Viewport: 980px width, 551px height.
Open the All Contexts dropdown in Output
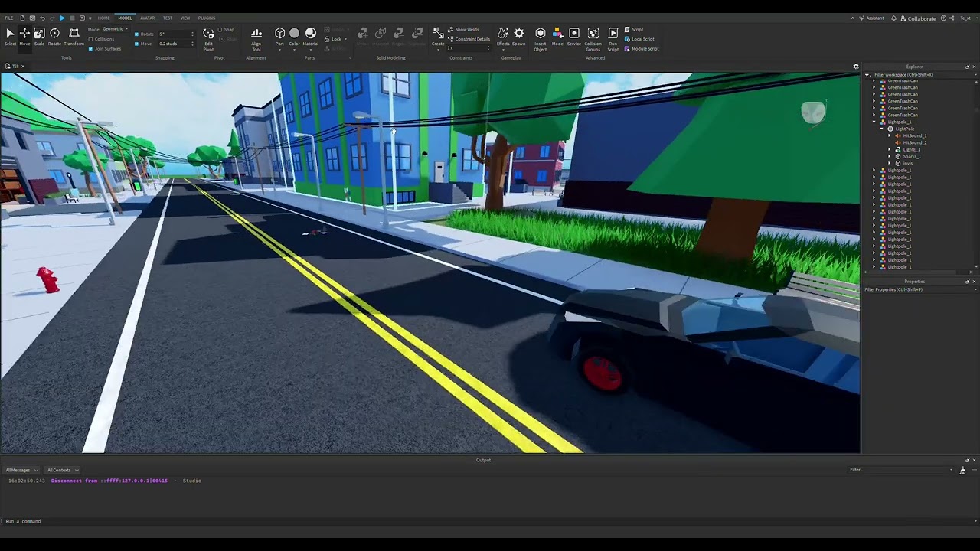click(62, 470)
